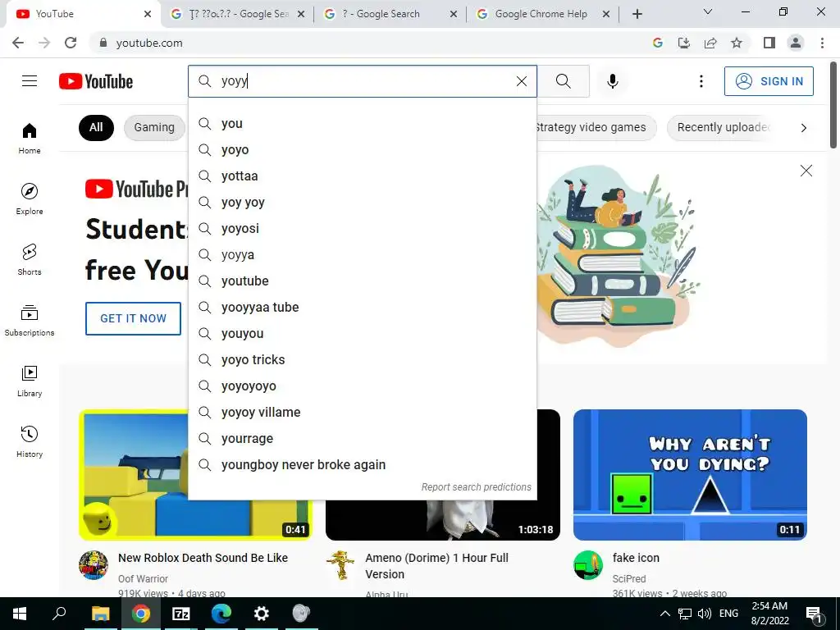Open Explore in the sidebar
840x630 pixels.
(30, 199)
